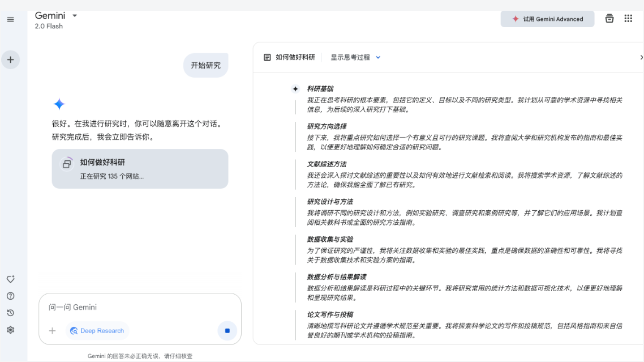The height and width of the screenshot is (362, 644).
Task: Click the Gemini sparkle response icon
Action: pos(59,104)
